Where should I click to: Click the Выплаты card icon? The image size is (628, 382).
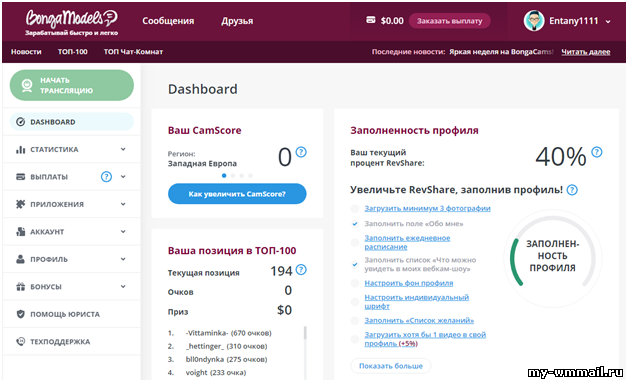[x=20, y=177]
